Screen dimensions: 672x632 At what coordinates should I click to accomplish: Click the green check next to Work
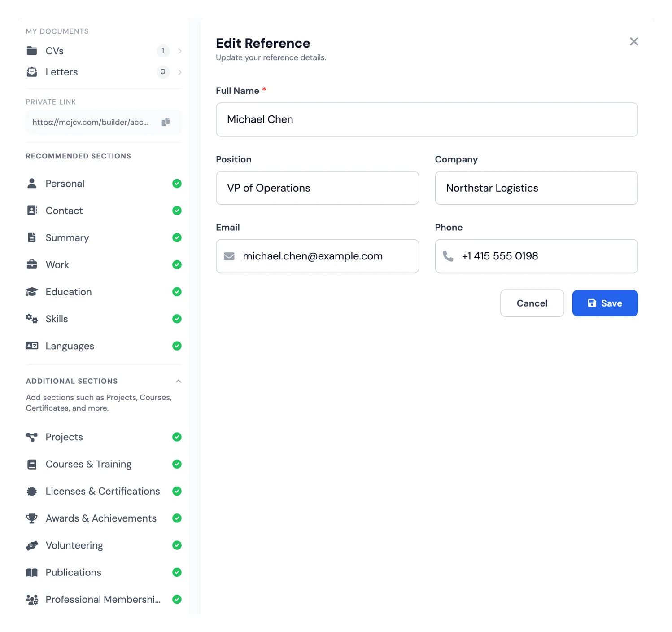coord(177,265)
